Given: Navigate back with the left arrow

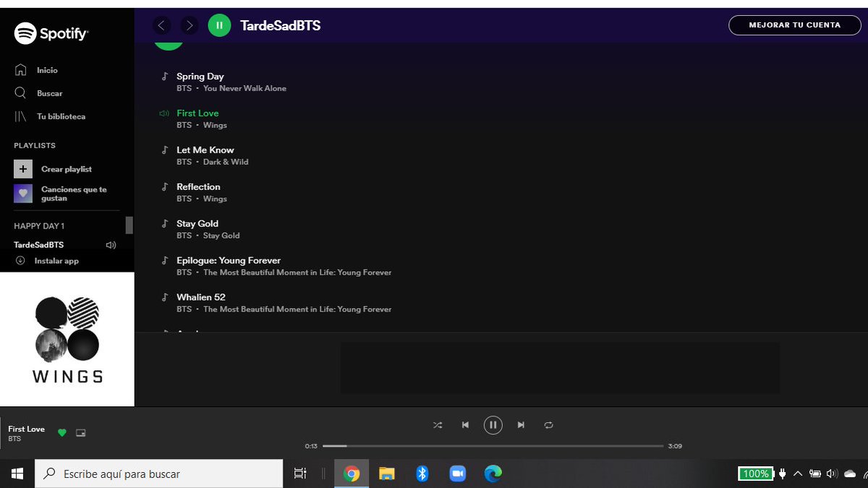Looking at the screenshot, I should coord(161,26).
